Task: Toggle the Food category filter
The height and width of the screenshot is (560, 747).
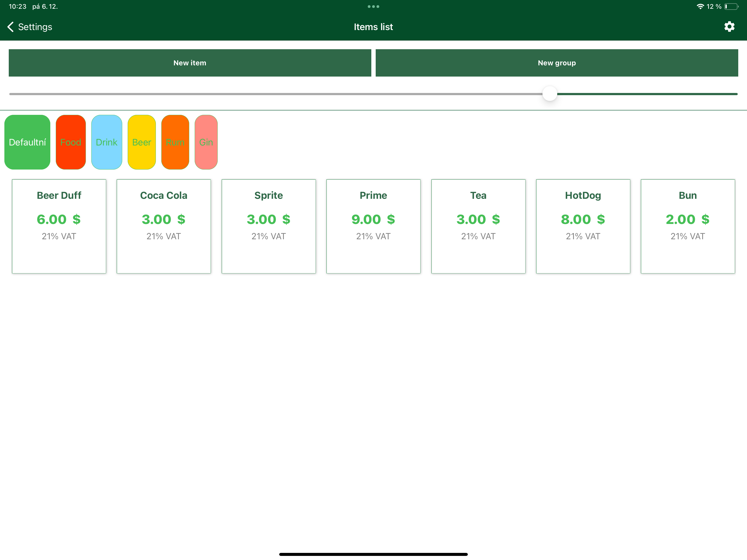Action: [71, 142]
